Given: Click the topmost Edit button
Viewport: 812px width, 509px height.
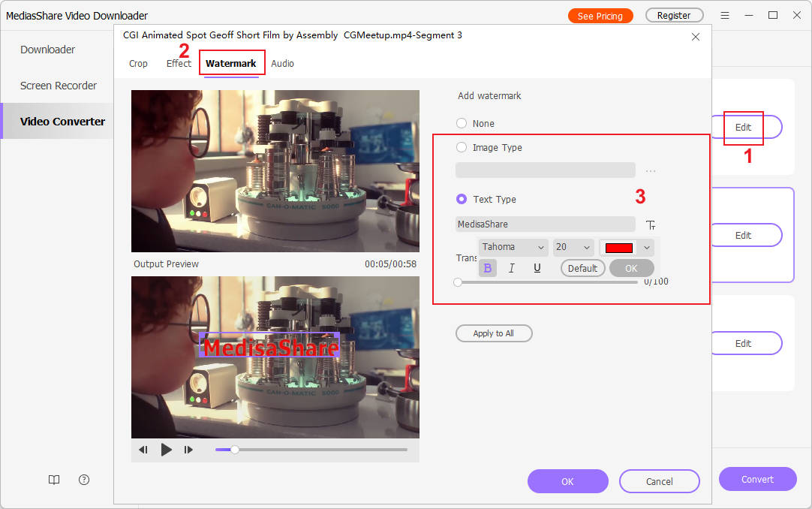Looking at the screenshot, I should (743, 128).
